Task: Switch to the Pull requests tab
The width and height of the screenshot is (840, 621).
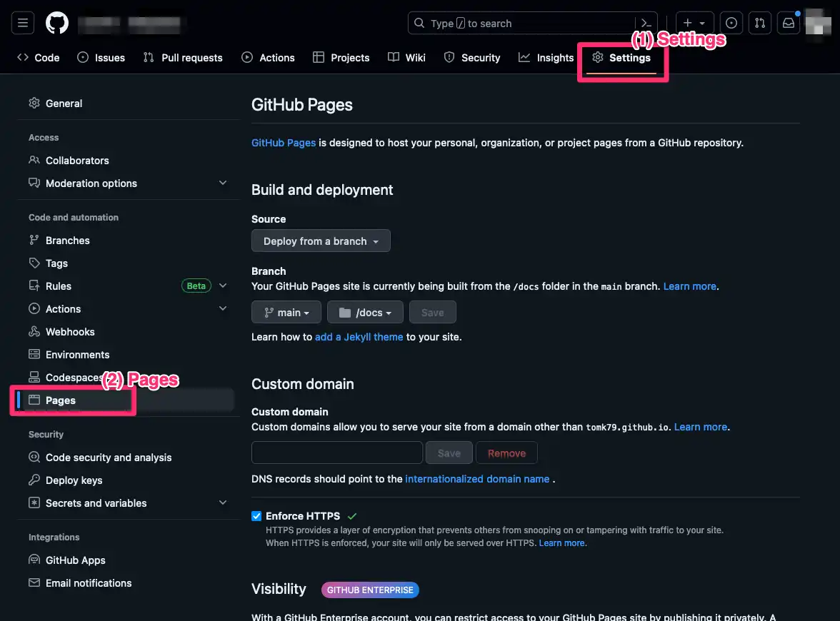Action: (x=183, y=58)
